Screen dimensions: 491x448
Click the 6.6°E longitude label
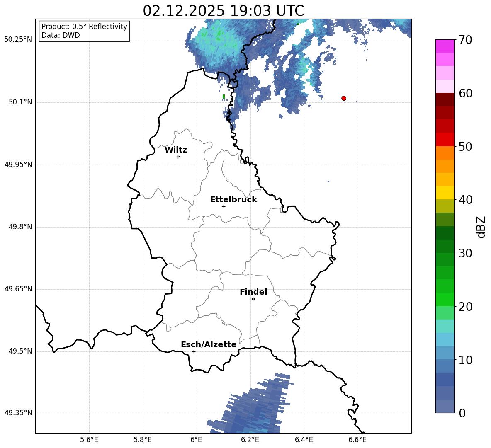click(x=357, y=440)
